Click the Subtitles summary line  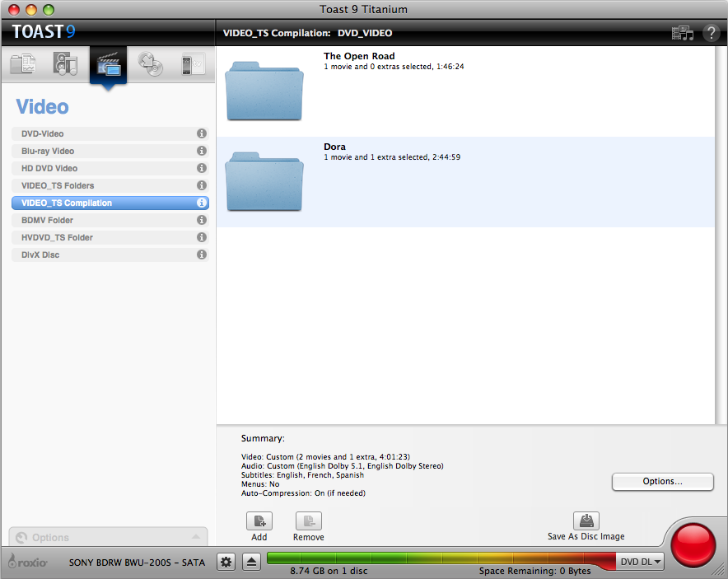(x=302, y=475)
